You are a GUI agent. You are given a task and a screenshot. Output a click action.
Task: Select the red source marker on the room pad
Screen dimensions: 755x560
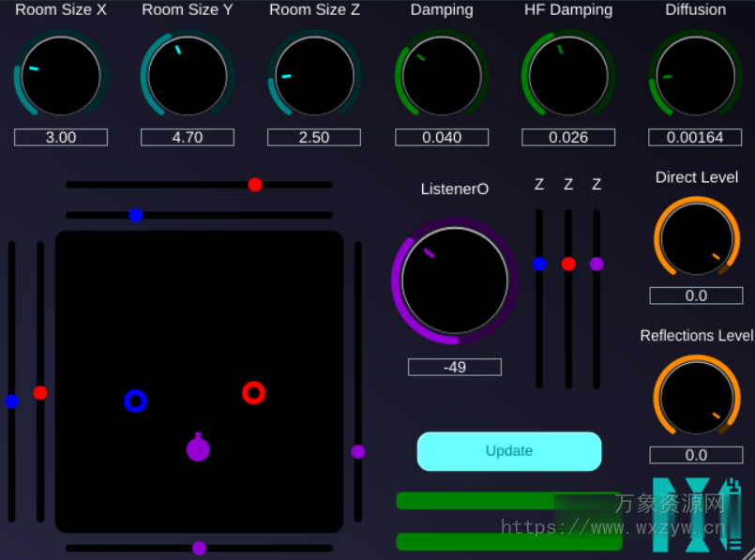pos(253,393)
